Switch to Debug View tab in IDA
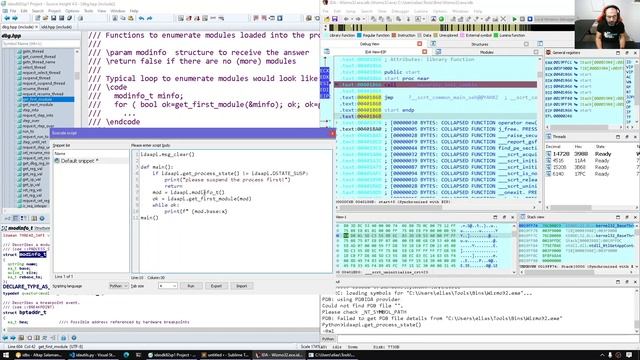The width and height of the screenshot is (640, 360). point(369,44)
